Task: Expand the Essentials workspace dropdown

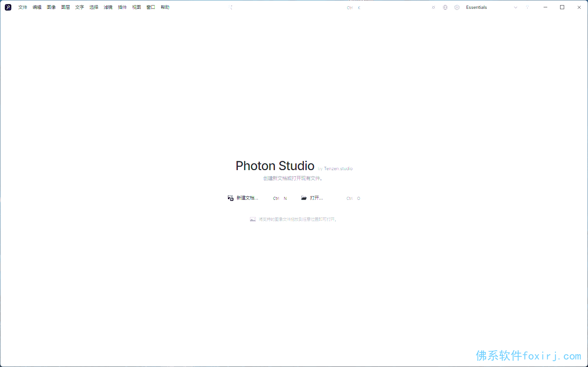Action: point(492,7)
